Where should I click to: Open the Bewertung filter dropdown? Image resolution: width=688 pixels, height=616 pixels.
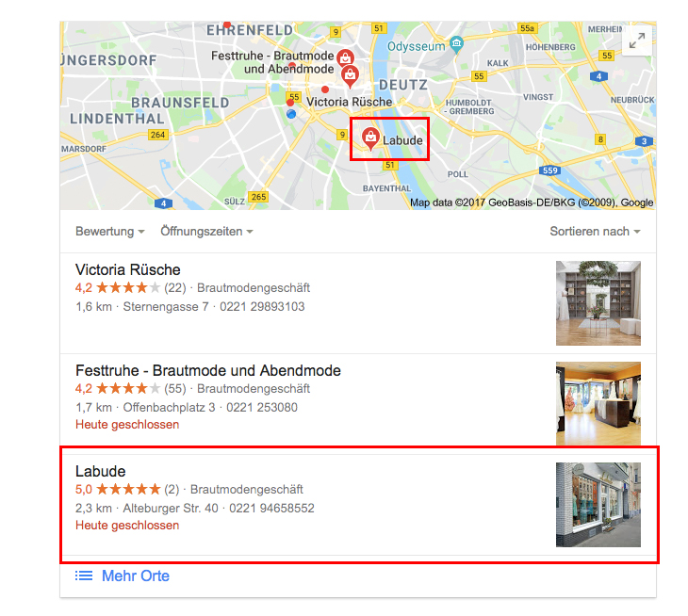(109, 232)
